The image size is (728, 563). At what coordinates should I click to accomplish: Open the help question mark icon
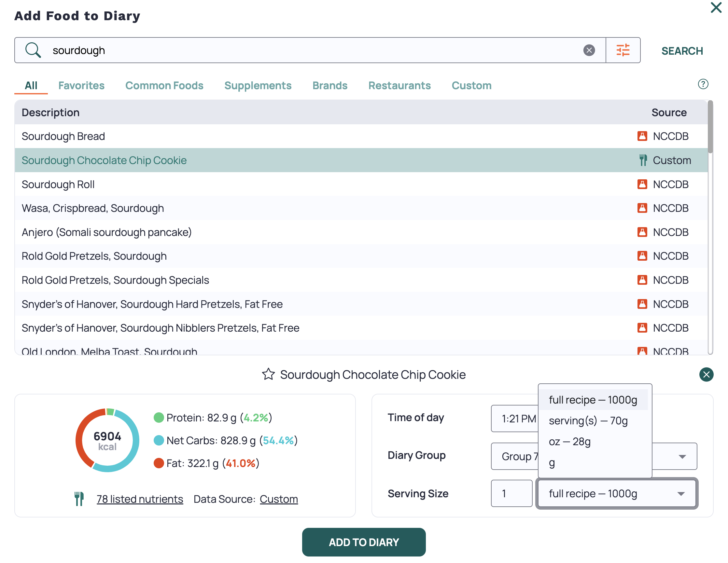pos(703,84)
